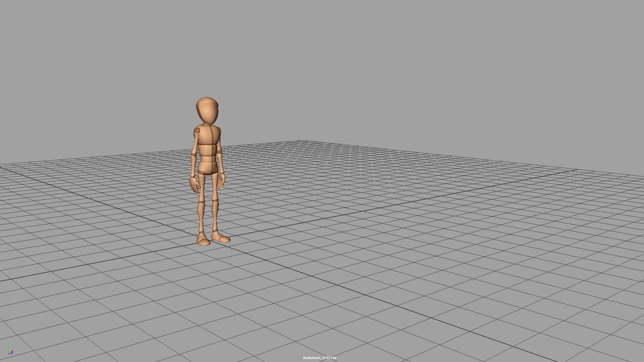This screenshot has width=644, height=362.
Task: Click the mannequin's right shoulder
Action: pyautogui.click(x=198, y=130)
